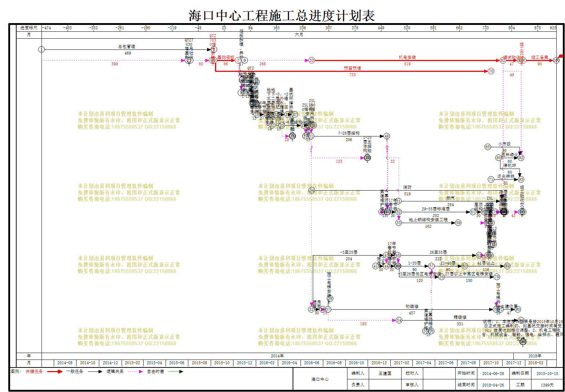The height and width of the screenshot is (392, 565).
Task: Select the start date 2014-06-28
Action: tap(493, 374)
